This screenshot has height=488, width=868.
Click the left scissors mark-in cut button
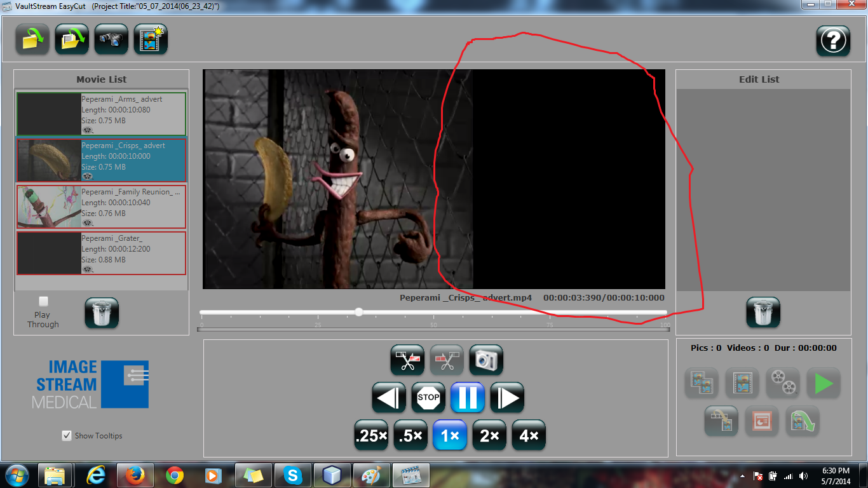407,360
